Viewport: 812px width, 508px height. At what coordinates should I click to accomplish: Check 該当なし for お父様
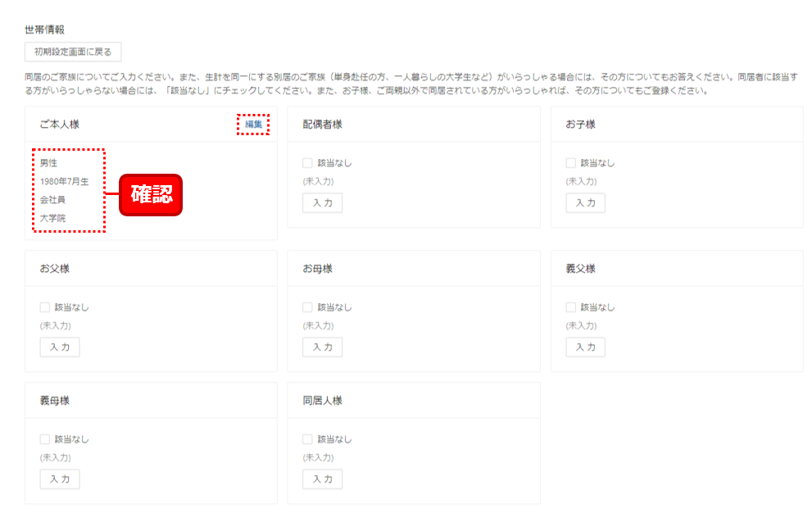pos(44,306)
